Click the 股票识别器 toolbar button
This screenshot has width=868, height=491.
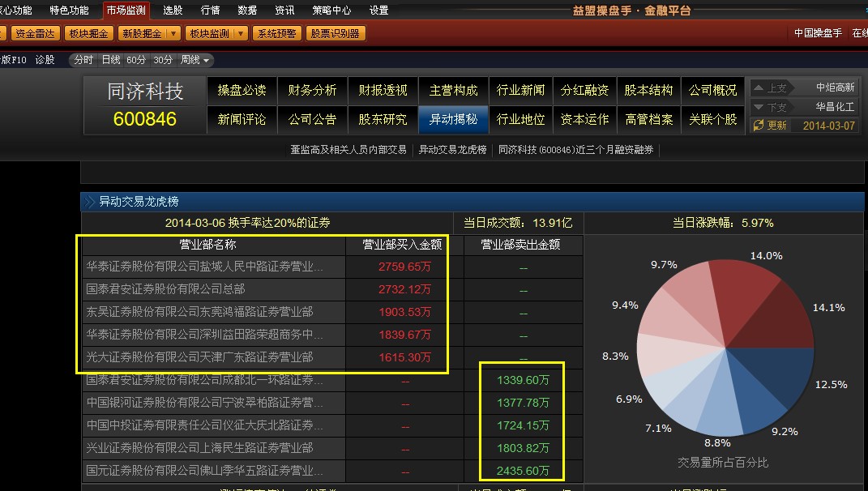click(x=335, y=34)
